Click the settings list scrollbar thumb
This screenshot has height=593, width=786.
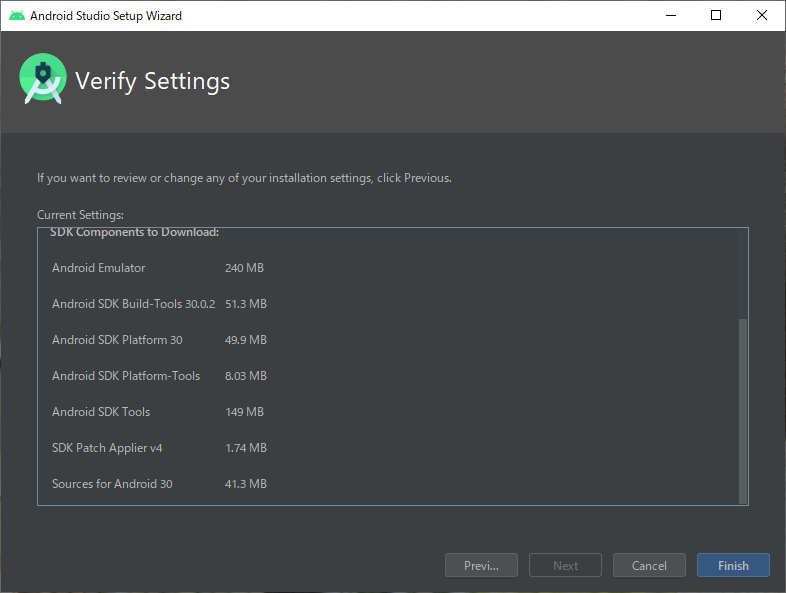(x=743, y=411)
